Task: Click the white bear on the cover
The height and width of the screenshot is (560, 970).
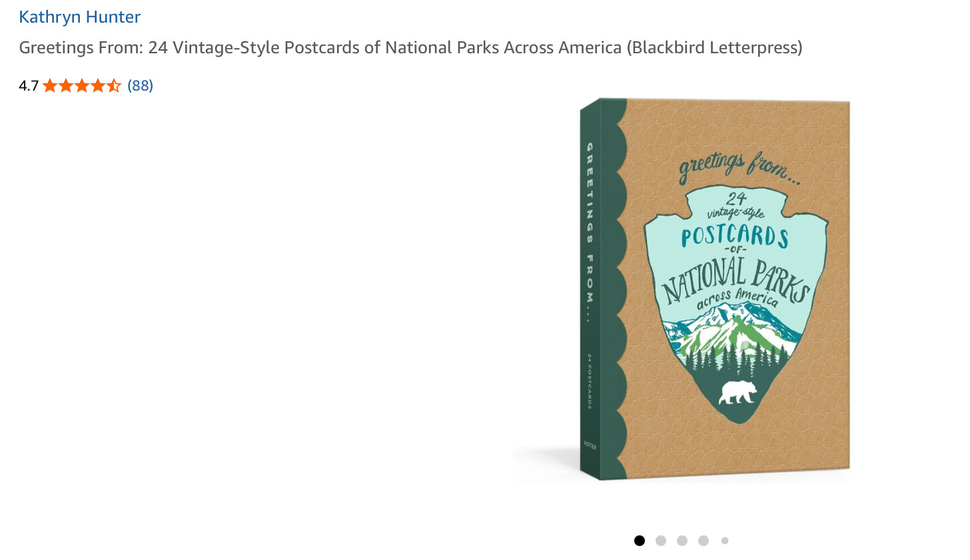Action: click(737, 393)
